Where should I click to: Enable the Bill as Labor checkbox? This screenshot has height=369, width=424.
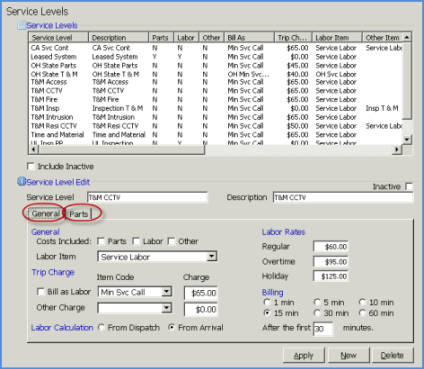point(41,292)
